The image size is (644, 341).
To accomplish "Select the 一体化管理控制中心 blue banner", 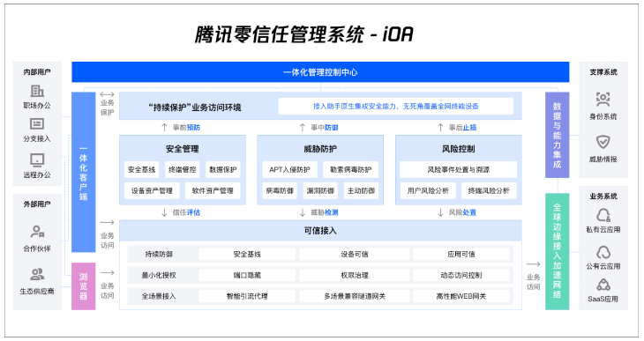I will pyautogui.click(x=320, y=72).
